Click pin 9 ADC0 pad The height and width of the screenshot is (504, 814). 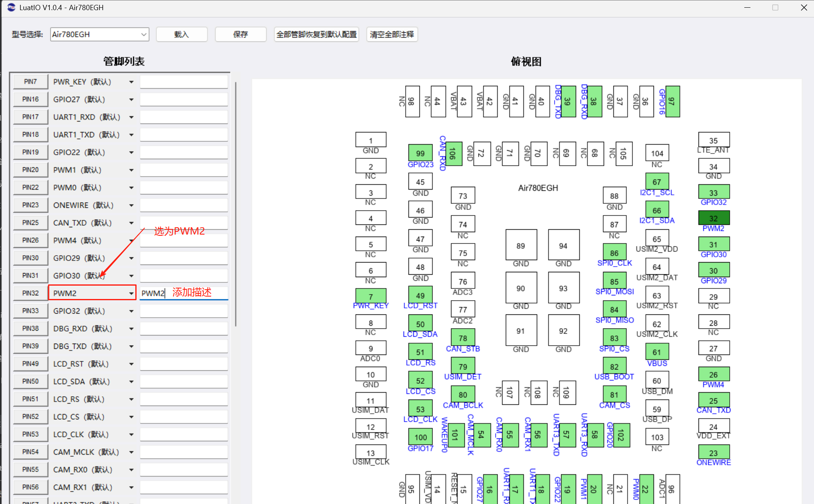coord(371,348)
